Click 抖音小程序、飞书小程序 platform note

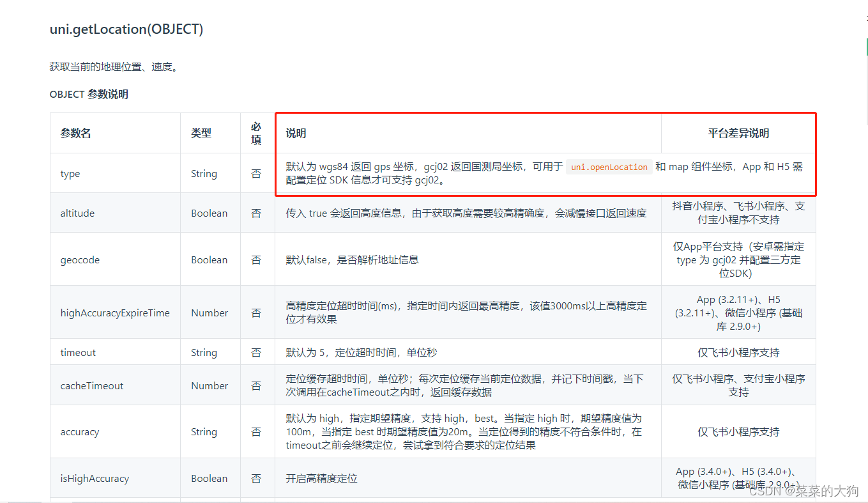click(x=738, y=213)
